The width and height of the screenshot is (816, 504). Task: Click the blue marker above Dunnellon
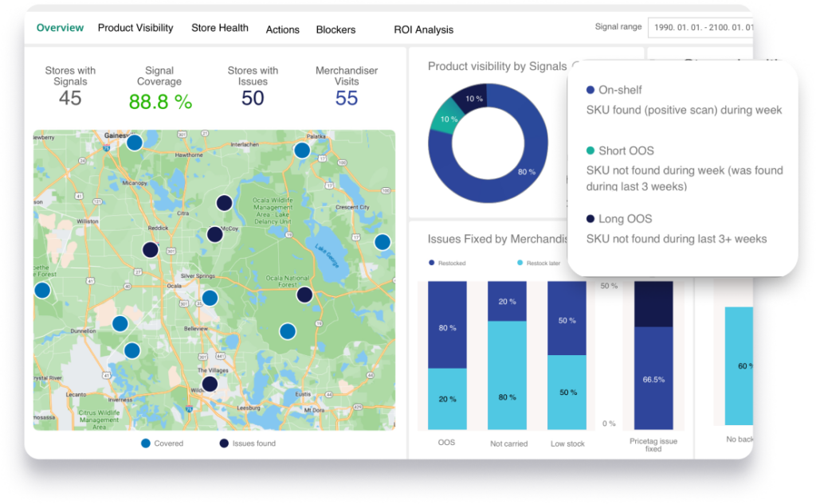pos(120,323)
